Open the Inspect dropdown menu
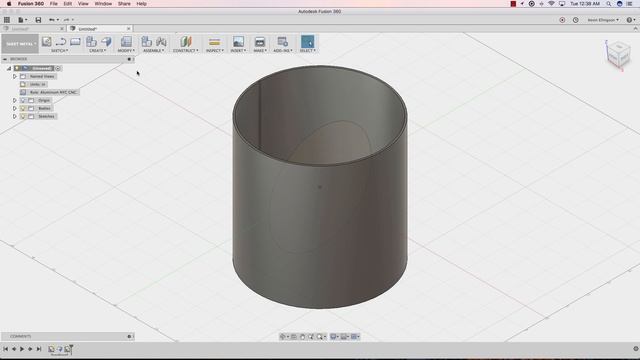Viewport: 640px width, 360px height. coord(214,51)
